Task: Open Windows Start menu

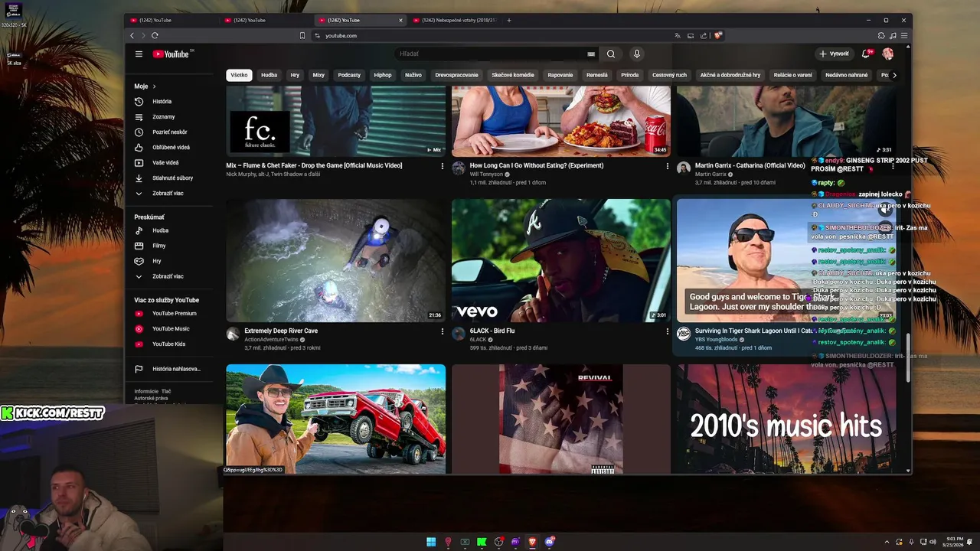Action: click(431, 542)
